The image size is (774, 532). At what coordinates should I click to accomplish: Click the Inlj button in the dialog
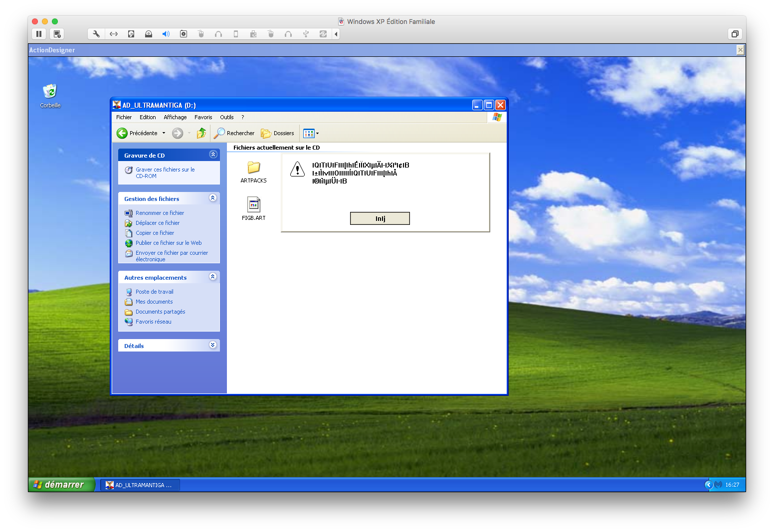pos(380,218)
